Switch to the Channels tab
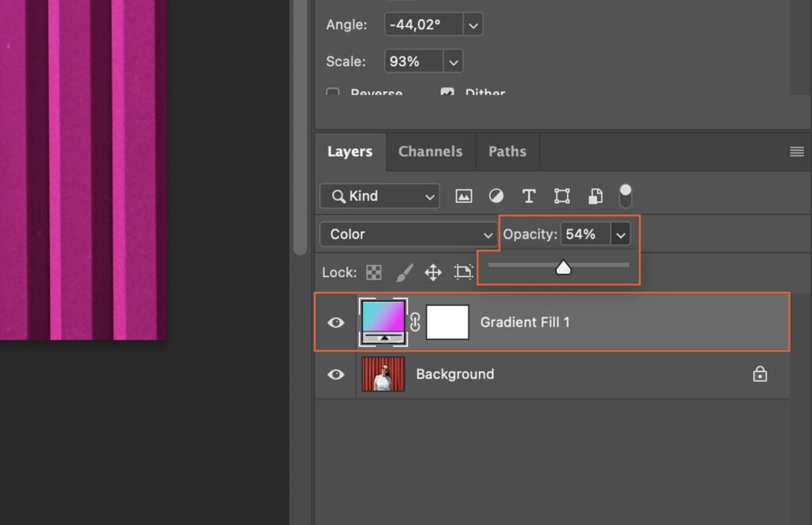 pos(430,151)
